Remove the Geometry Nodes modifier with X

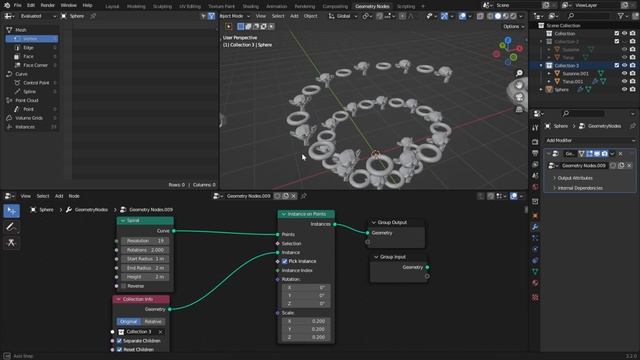(x=620, y=154)
